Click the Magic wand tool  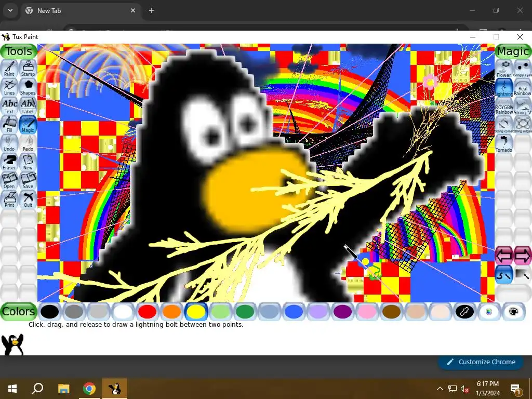(28, 125)
